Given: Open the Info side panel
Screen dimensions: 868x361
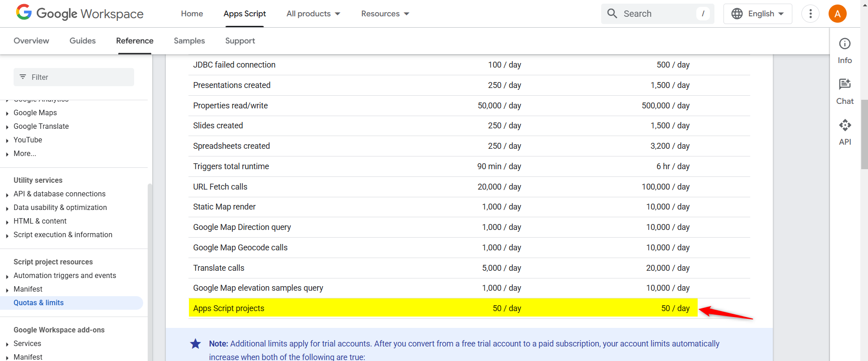Looking at the screenshot, I should point(845,51).
